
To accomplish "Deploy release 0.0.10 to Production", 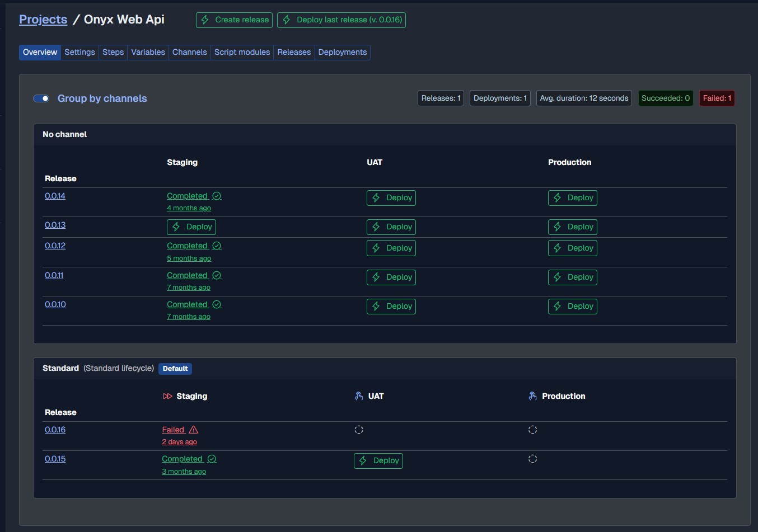I will (573, 306).
